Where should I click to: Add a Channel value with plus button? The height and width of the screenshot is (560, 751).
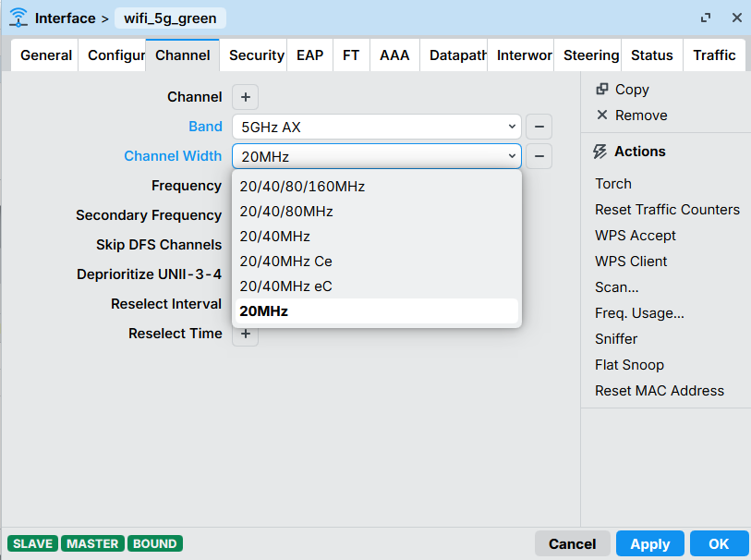click(245, 97)
